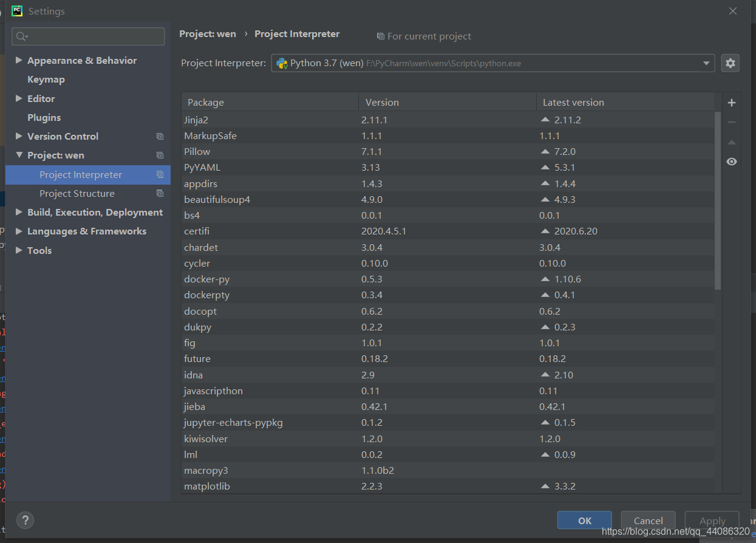This screenshot has width=756, height=543.
Task: Click upgrade arrow next to docker-py 1.10.6
Action: tap(545, 279)
